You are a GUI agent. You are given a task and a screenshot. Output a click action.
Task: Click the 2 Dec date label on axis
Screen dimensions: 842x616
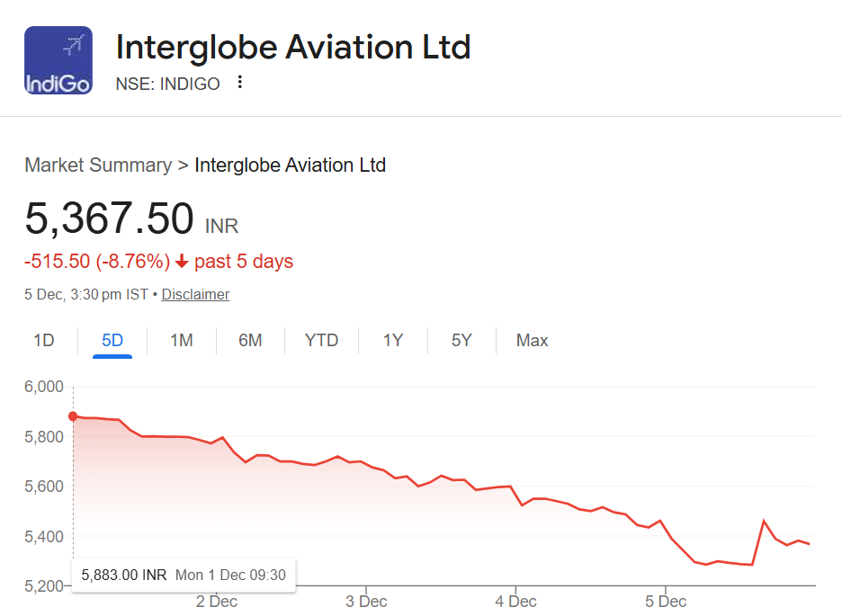click(x=216, y=601)
